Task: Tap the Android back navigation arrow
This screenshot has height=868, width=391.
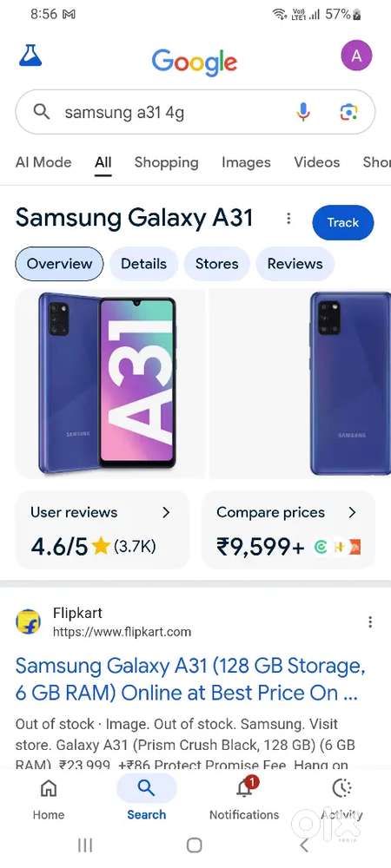Action: [303, 845]
